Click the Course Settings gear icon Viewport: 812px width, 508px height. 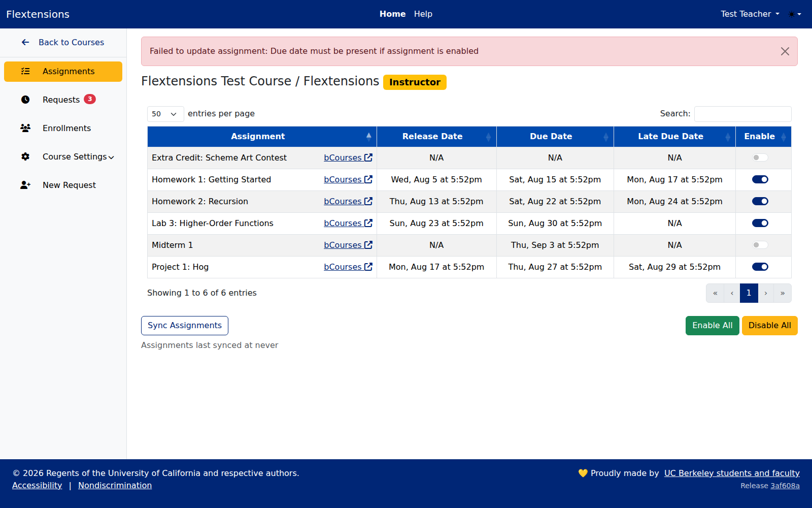coord(25,156)
